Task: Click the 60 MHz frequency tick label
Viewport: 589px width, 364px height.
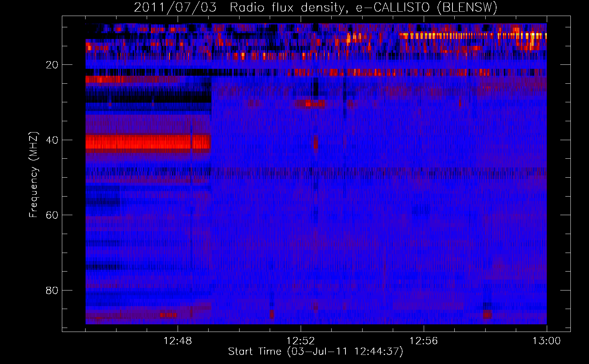Action: click(x=52, y=215)
